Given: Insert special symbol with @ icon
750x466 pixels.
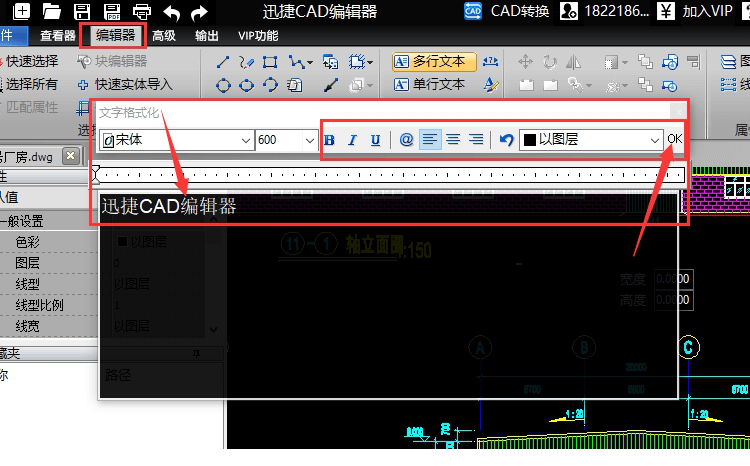Looking at the screenshot, I should 406,140.
